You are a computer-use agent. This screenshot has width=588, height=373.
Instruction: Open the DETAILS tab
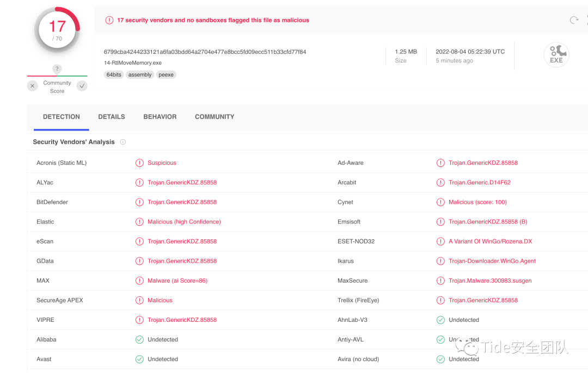(112, 117)
